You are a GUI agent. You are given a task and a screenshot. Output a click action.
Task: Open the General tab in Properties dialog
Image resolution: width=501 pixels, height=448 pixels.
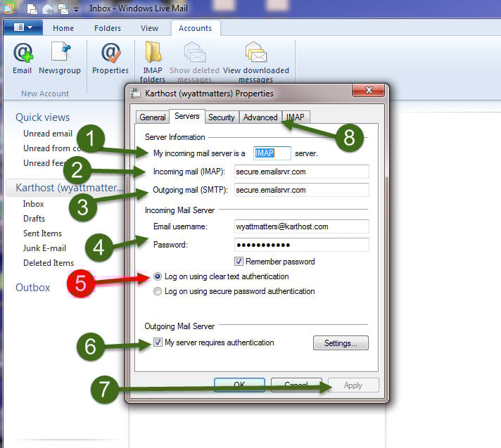tap(153, 117)
